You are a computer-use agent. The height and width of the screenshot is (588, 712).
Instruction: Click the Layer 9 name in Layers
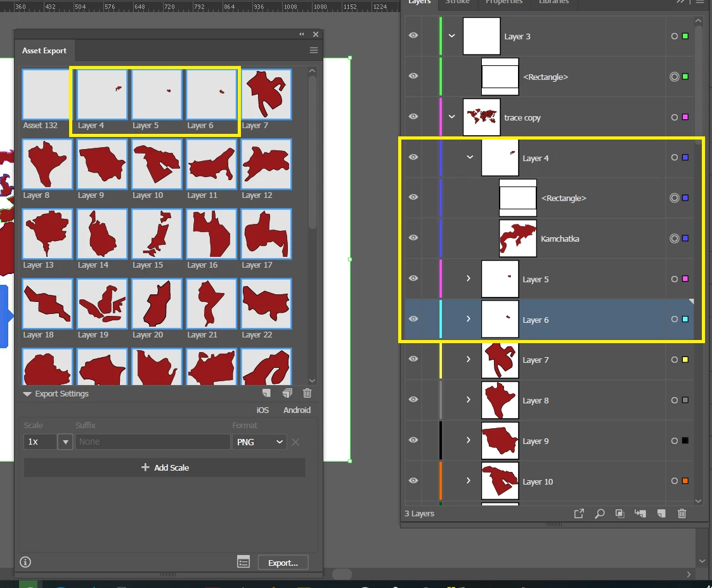click(535, 441)
